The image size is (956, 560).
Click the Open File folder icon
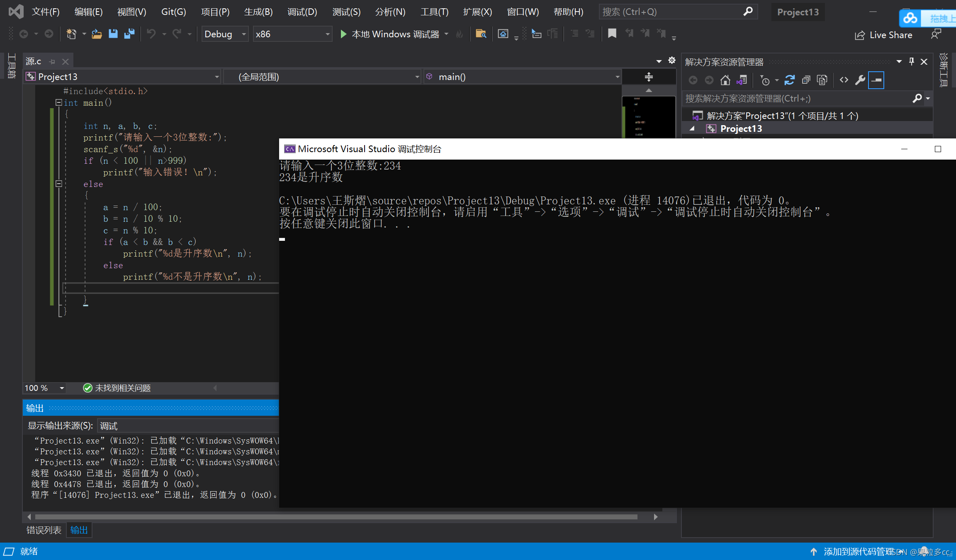(x=97, y=34)
